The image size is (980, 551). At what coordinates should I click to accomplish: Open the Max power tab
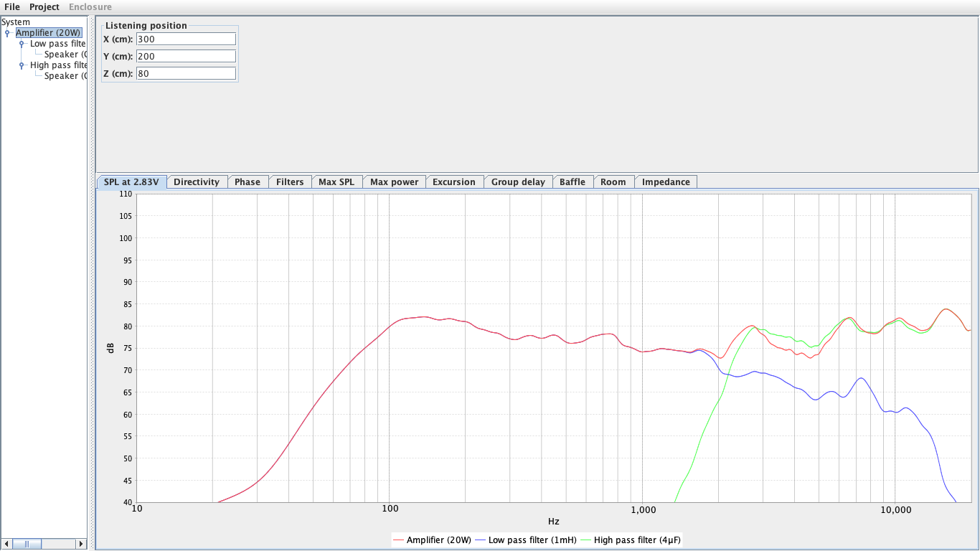click(394, 182)
